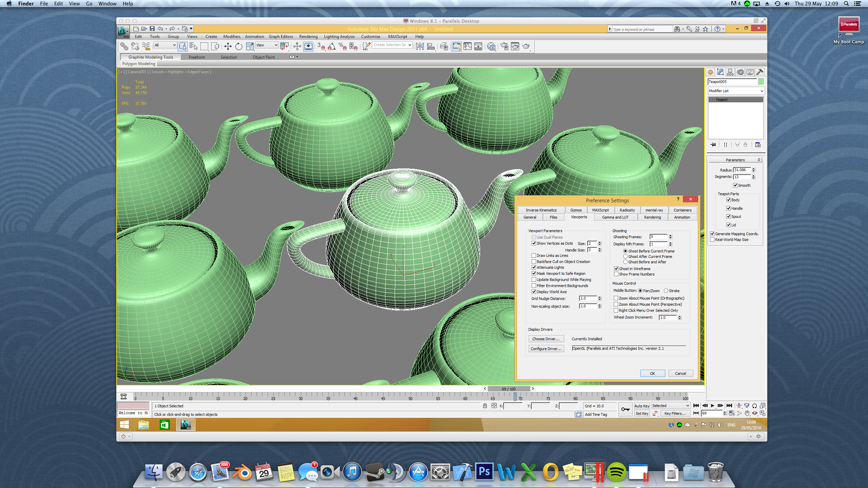Screen dimensions: 868x488
Task: Toggle Angle Snap icon
Action: click(332, 46)
